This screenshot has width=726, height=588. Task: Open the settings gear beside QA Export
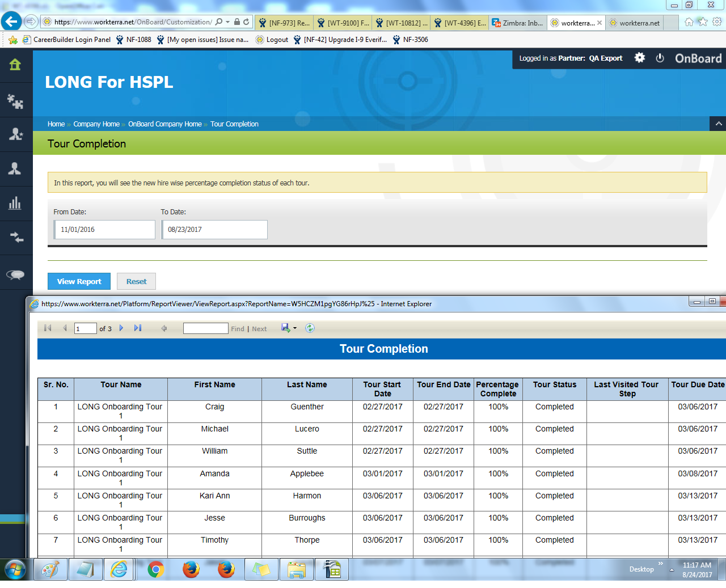tap(640, 58)
